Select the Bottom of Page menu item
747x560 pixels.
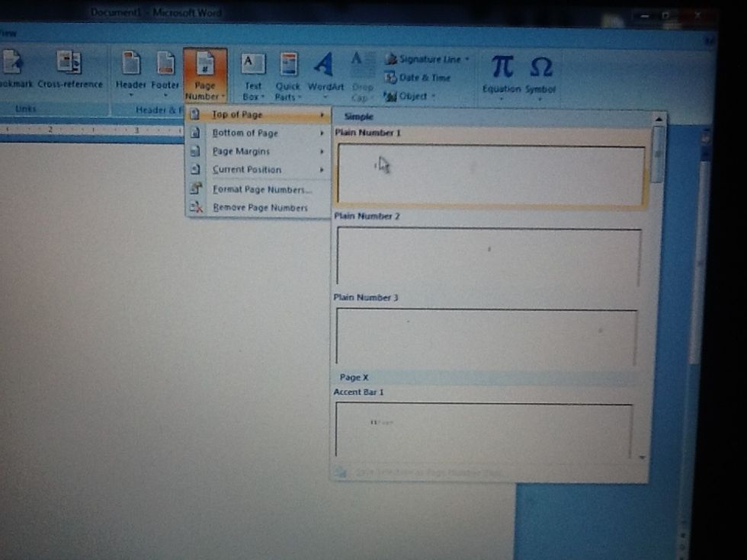[245, 133]
